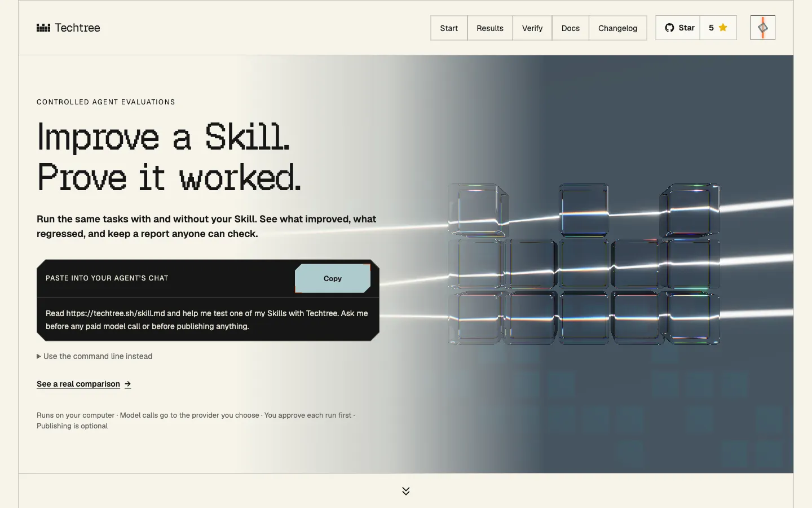This screenshot has height=508, width=812.
Task: Go to the Verify nav item
Action: tap(532, 28)
